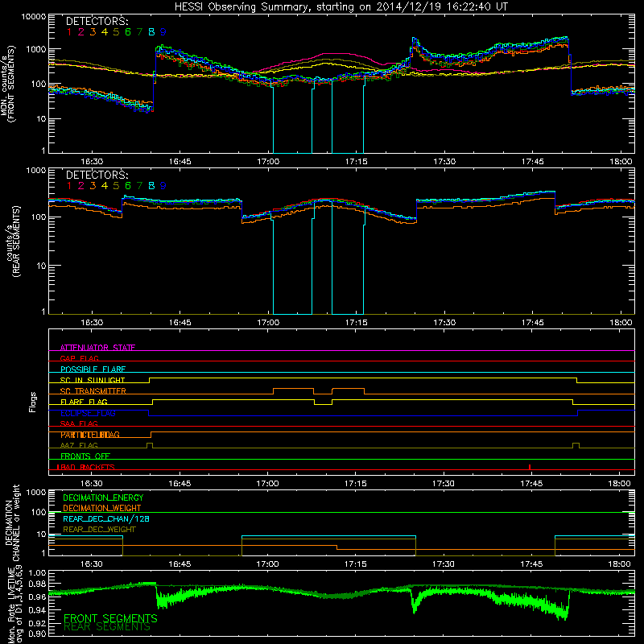Image resolution: width=644 pixels, height=644 pixels.
Task: Click DETECTORS: label in front segments panel
Action: (97, 21)
